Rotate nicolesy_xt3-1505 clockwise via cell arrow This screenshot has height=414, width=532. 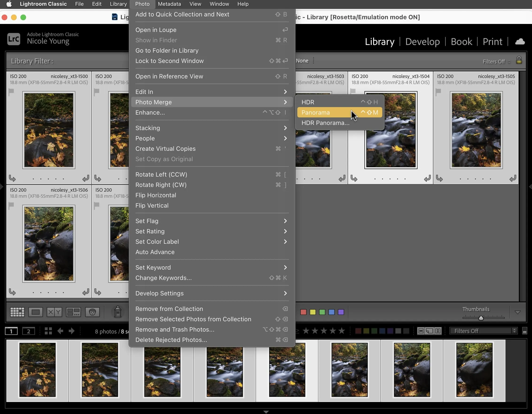(x=513, y=178)
